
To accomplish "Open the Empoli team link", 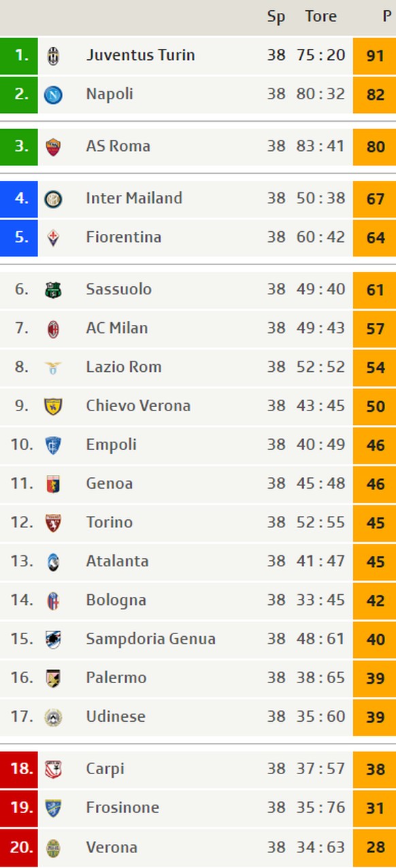I will point(111,445).
